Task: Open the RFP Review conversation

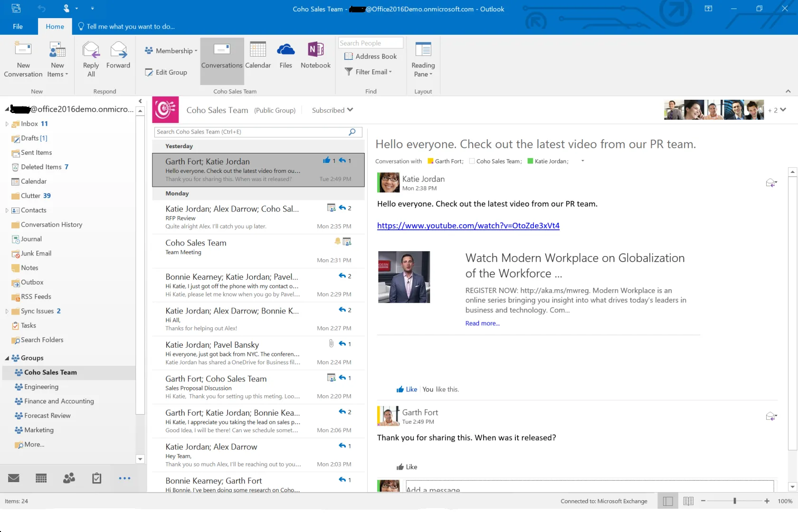Action: point(258,217)
